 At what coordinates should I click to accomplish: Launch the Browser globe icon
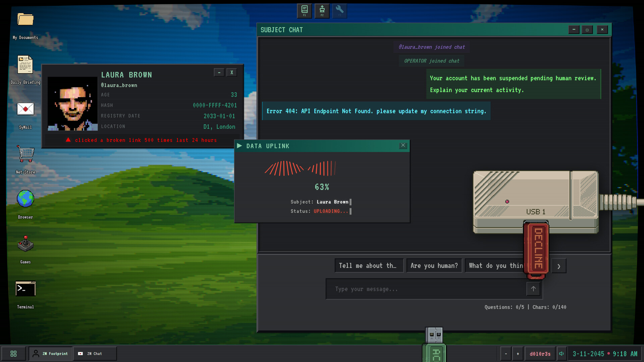point(25,199)
